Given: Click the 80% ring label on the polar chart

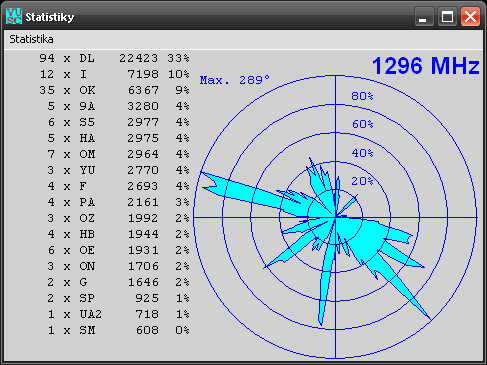Looking at the screenshot, I should (362, 96).
